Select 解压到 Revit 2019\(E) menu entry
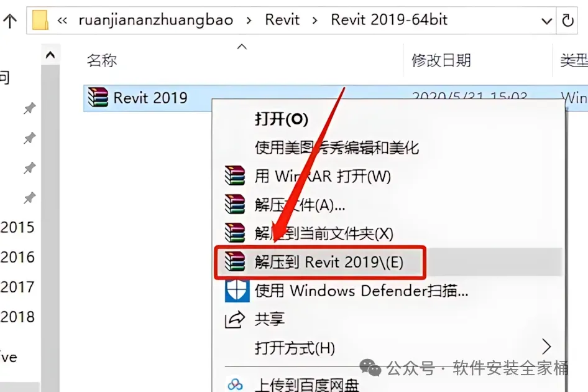588x392 pixels. coord(319,262)
